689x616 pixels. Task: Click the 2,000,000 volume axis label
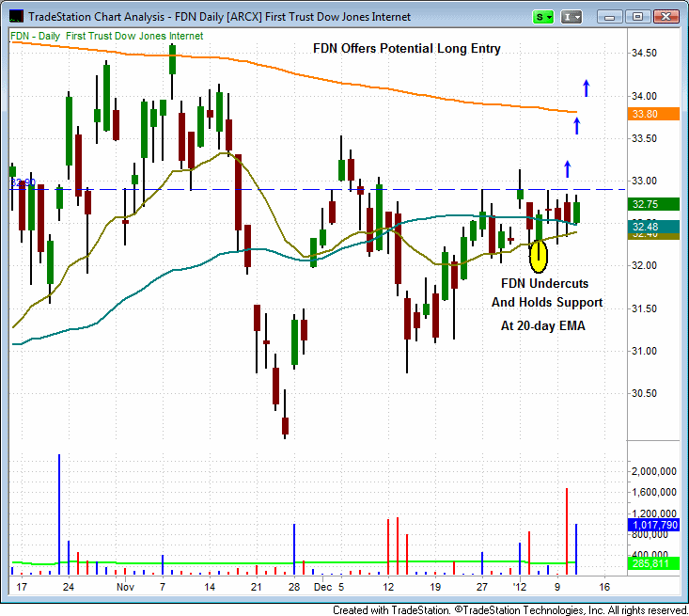(x=654, y=471)
